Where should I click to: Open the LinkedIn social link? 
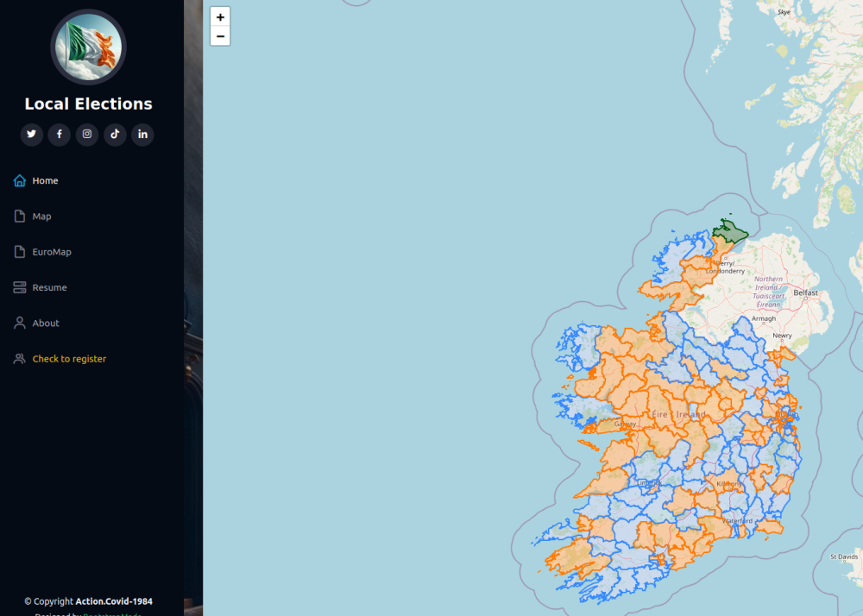click(142, 134)
